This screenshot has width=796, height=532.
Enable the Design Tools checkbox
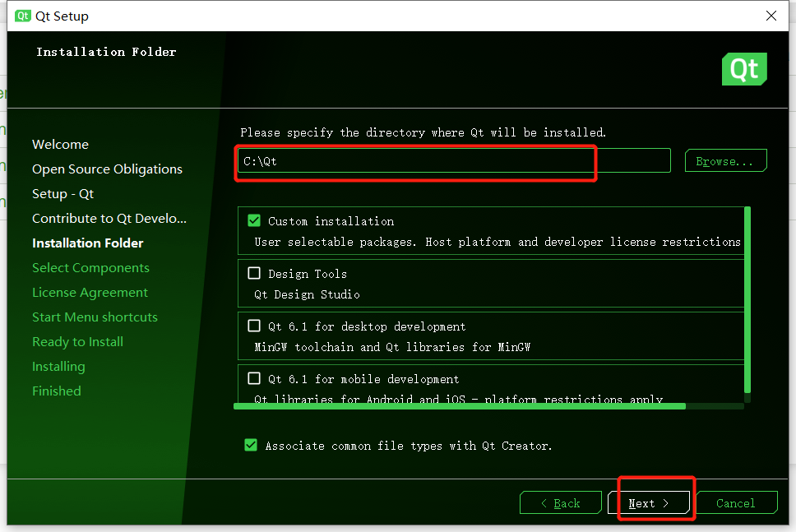254,273
